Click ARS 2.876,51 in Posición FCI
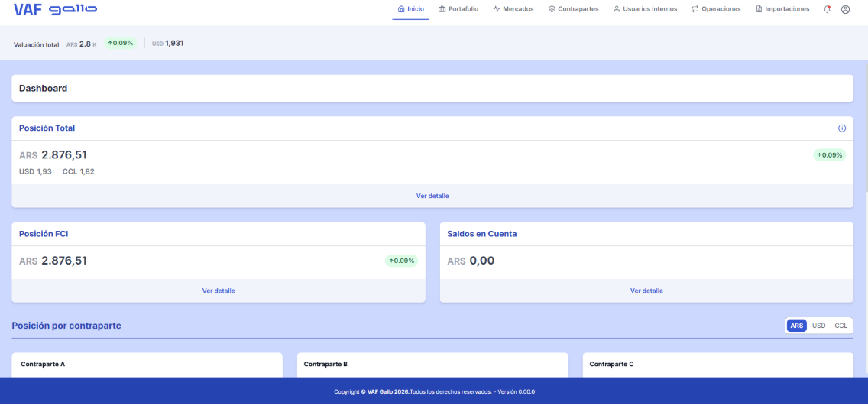 pos(53,261)
